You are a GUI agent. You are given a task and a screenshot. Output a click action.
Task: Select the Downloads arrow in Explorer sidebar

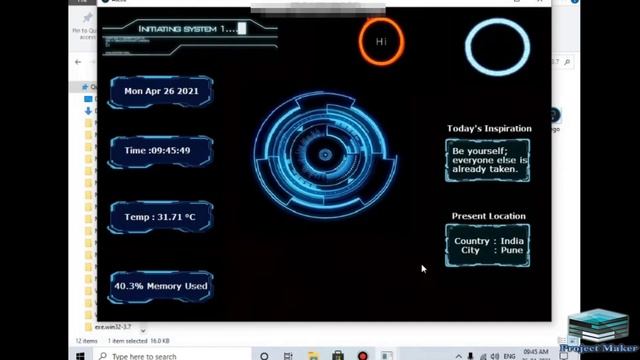point(89,111)
